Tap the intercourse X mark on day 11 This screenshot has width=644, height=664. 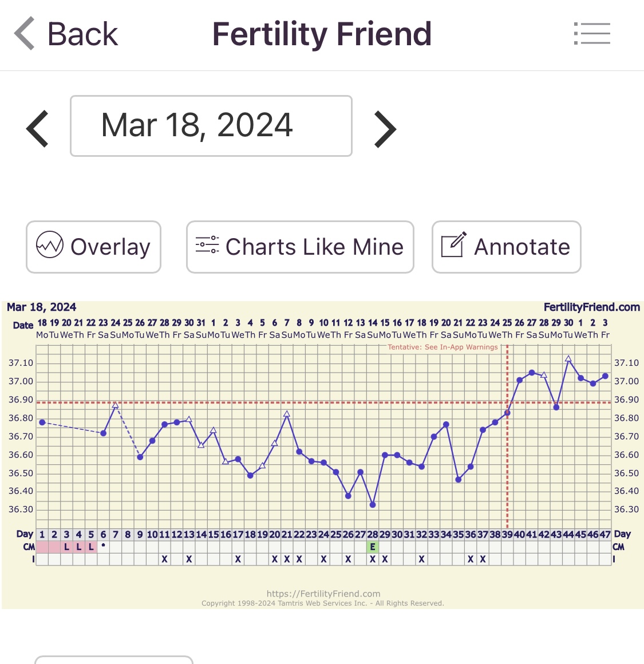[x=165, y=559]
